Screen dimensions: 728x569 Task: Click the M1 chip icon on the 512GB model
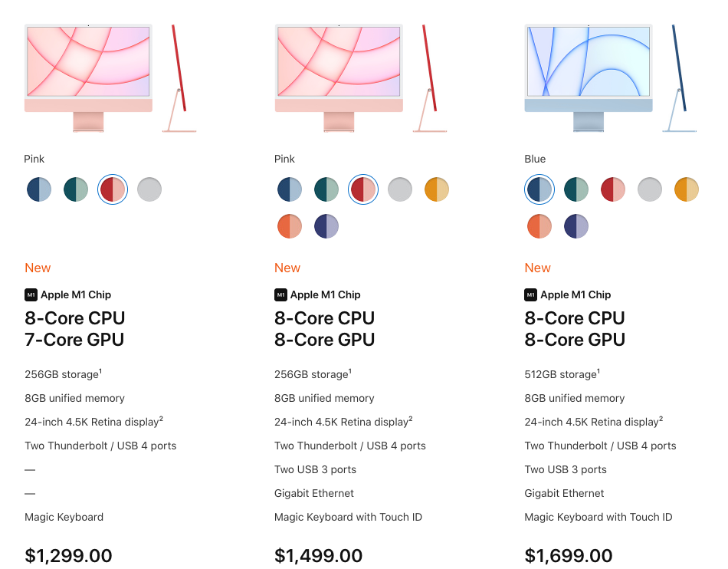[x=530, y=294]
